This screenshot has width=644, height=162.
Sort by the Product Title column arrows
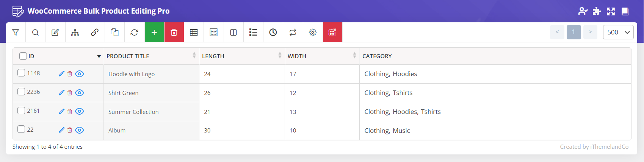click(194, 56)
